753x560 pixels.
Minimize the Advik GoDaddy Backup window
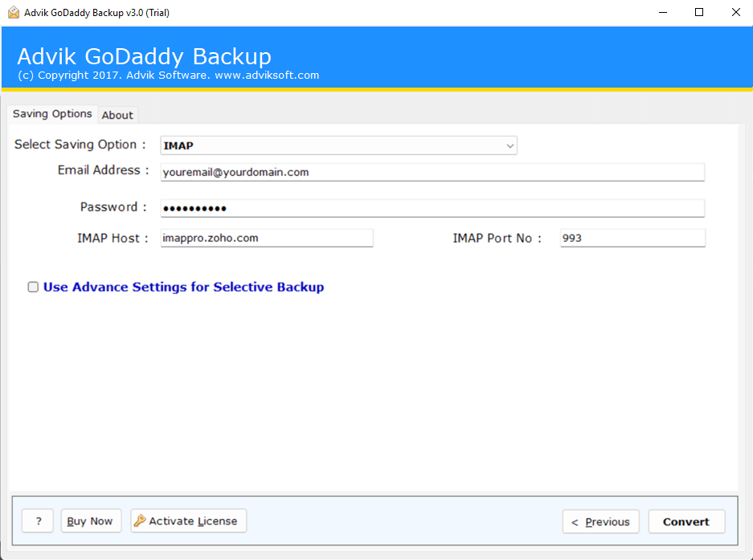663,13
